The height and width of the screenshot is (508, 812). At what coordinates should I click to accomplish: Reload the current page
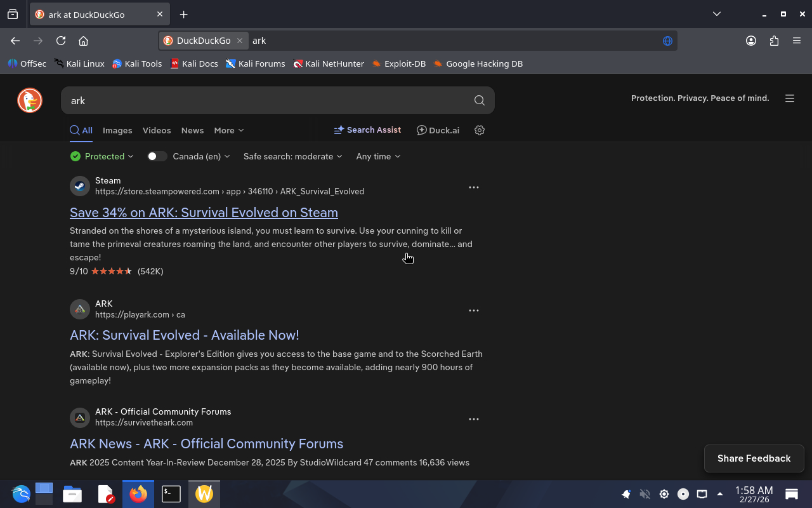coord(61,41)
